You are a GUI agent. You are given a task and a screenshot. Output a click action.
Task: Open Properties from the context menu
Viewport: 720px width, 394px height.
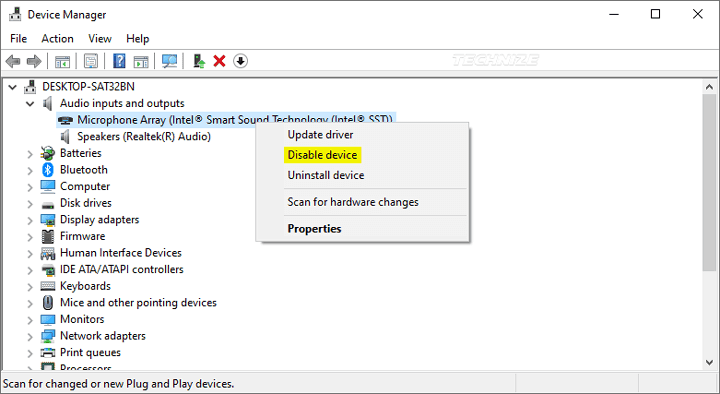tap(314, 229)
